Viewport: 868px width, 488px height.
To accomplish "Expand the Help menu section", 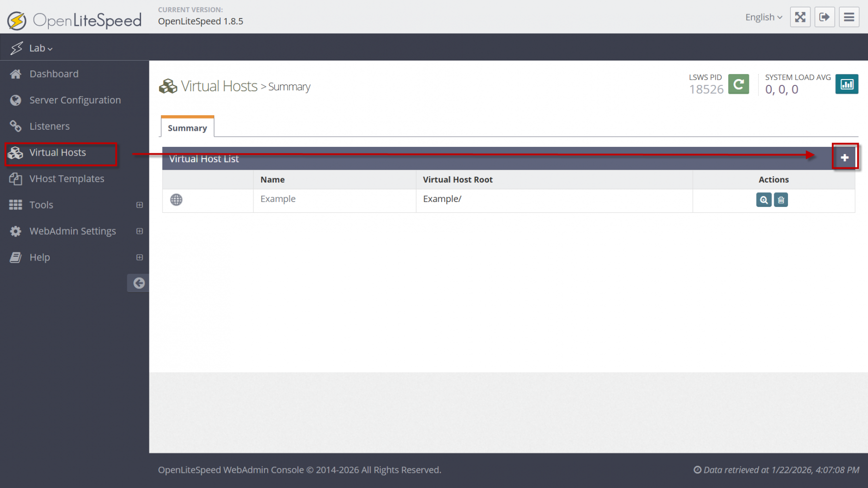I will [139, 257].
